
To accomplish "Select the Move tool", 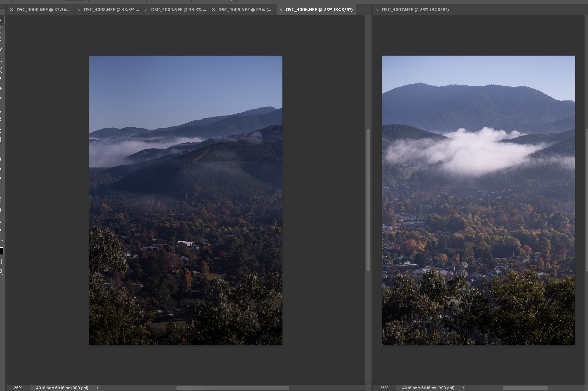I will click(x=1, y=20).
